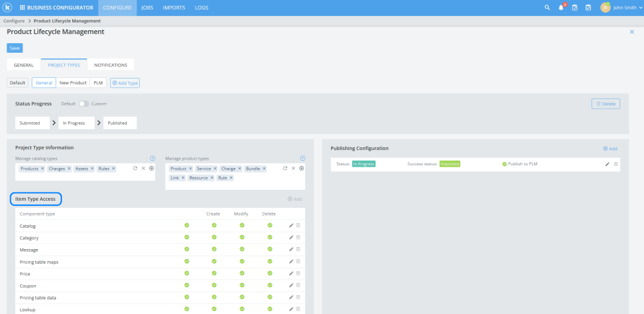This screenshot has height=314, width=644.
Task: Click the app logo in top-left corner
Action: click(8, 7)
